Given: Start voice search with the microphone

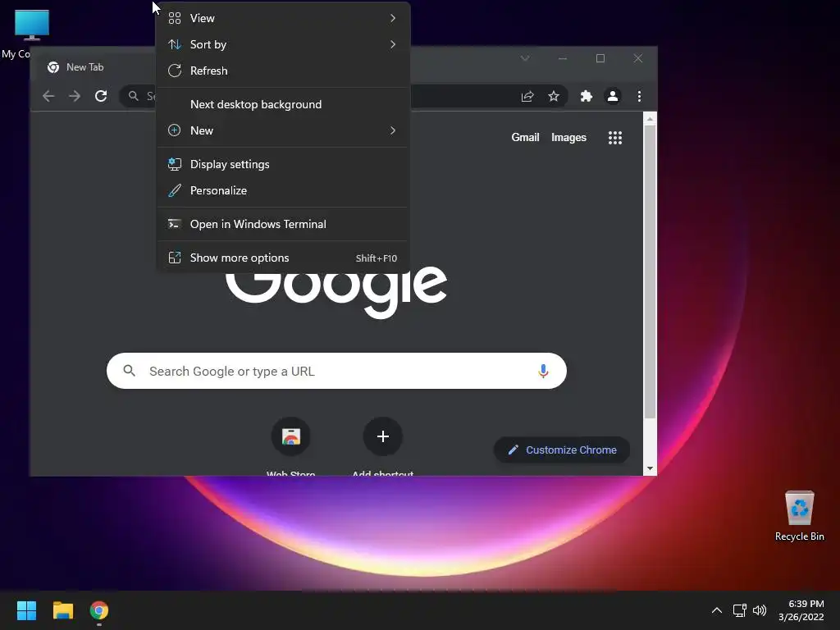Looking at the screenshot, I should pos(543,371).
